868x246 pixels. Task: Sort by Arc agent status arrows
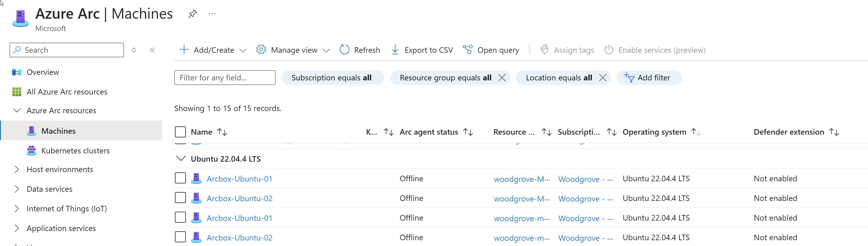[x=468, y=132]
